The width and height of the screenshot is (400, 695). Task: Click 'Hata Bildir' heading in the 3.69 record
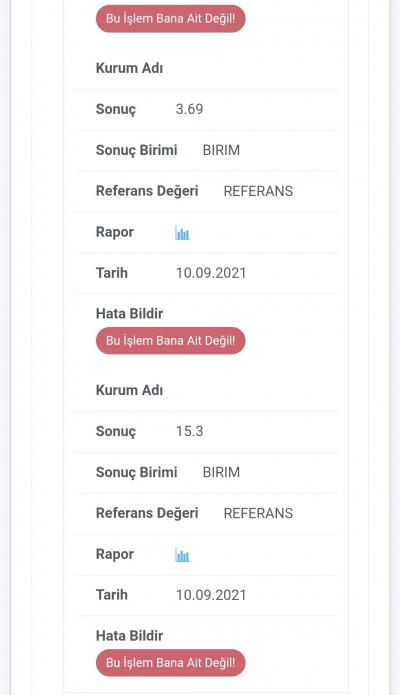tap(129, 314)
